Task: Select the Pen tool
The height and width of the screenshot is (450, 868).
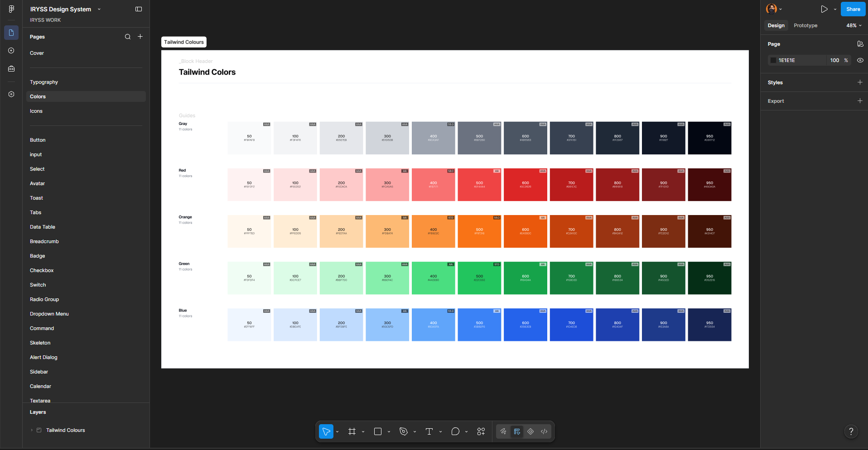Action: pyautogui.click(x=404, y=431)
